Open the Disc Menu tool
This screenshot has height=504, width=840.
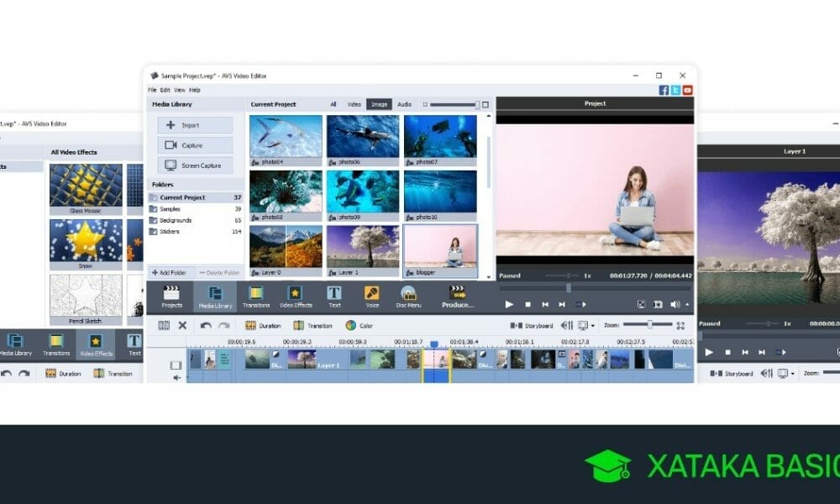point(408,296)
